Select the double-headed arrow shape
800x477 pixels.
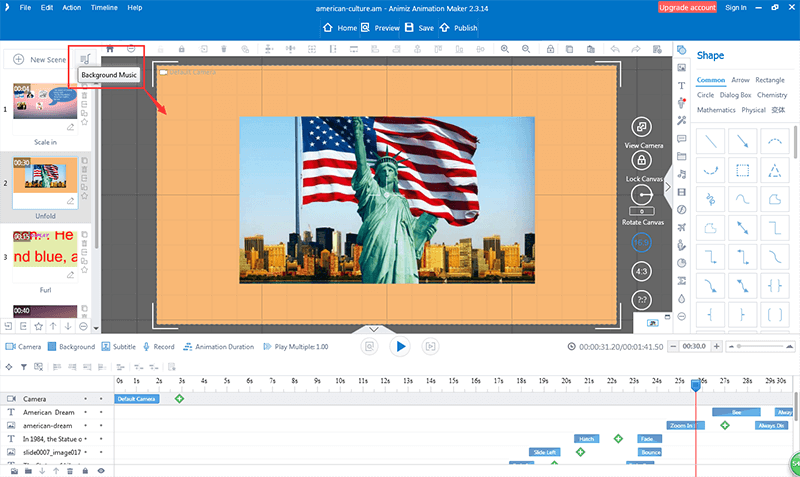[742, 228]
